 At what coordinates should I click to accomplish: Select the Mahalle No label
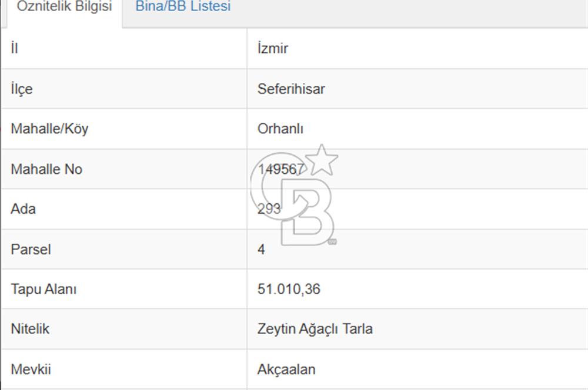pyautogui.click(x=46, y=169)
